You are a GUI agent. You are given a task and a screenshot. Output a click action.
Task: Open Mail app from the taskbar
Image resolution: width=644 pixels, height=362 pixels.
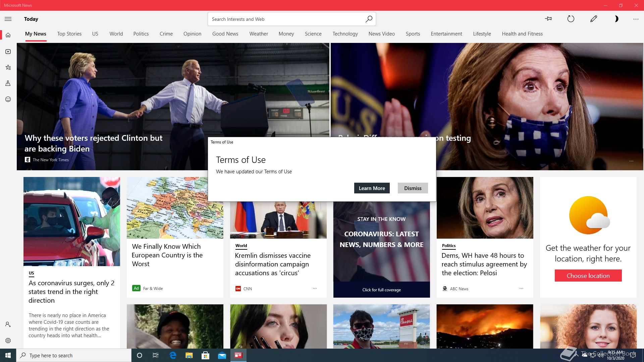point(222,355)
